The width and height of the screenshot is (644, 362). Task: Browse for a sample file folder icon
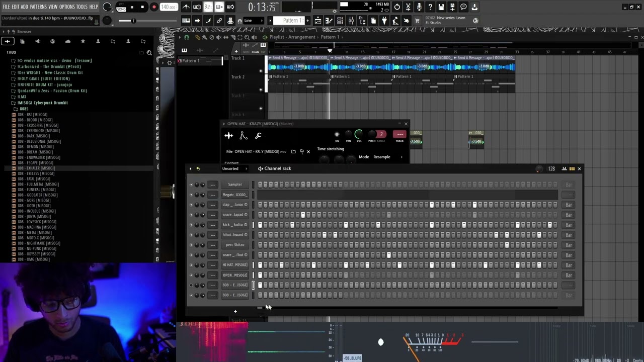(x=293, y=151)
